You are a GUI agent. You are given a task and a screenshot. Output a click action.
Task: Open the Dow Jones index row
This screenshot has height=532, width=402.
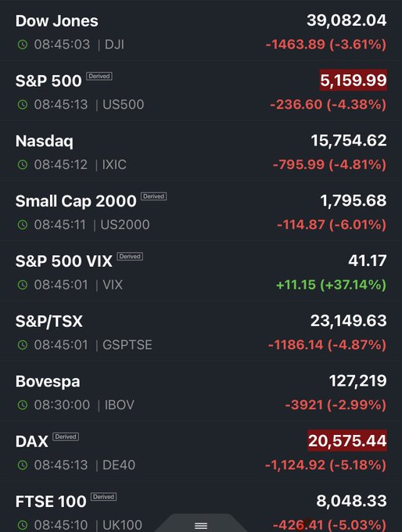tap(201, 31)
